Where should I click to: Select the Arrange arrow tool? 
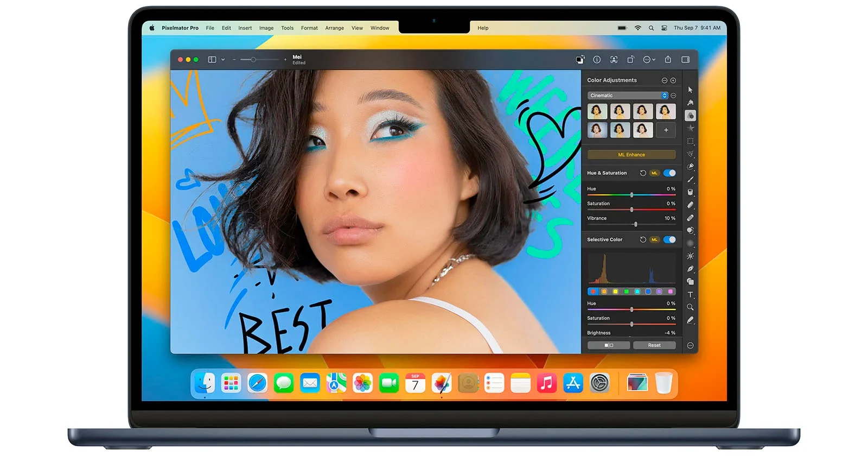(690, 90)
